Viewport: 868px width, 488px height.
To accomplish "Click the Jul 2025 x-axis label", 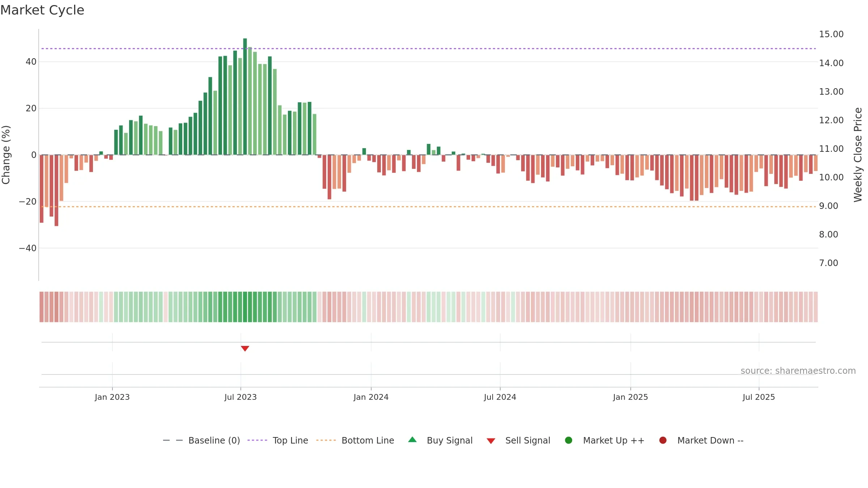I will click(759, 397).
